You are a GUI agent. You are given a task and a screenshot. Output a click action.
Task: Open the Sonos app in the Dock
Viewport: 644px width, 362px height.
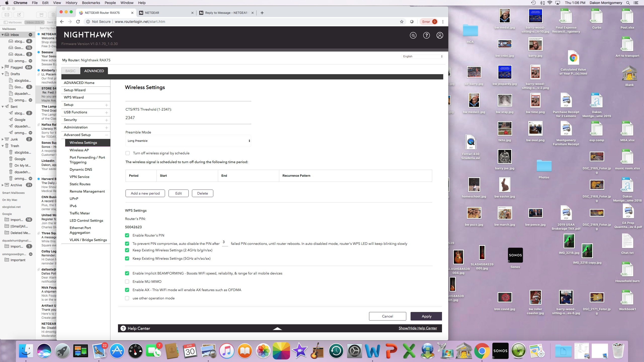(x=500, y=351)
